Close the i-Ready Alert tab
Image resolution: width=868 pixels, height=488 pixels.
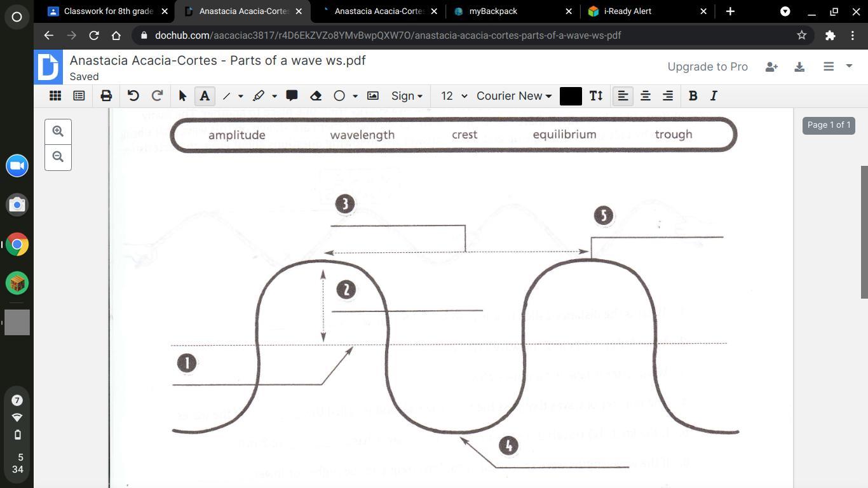pos(703,11)
